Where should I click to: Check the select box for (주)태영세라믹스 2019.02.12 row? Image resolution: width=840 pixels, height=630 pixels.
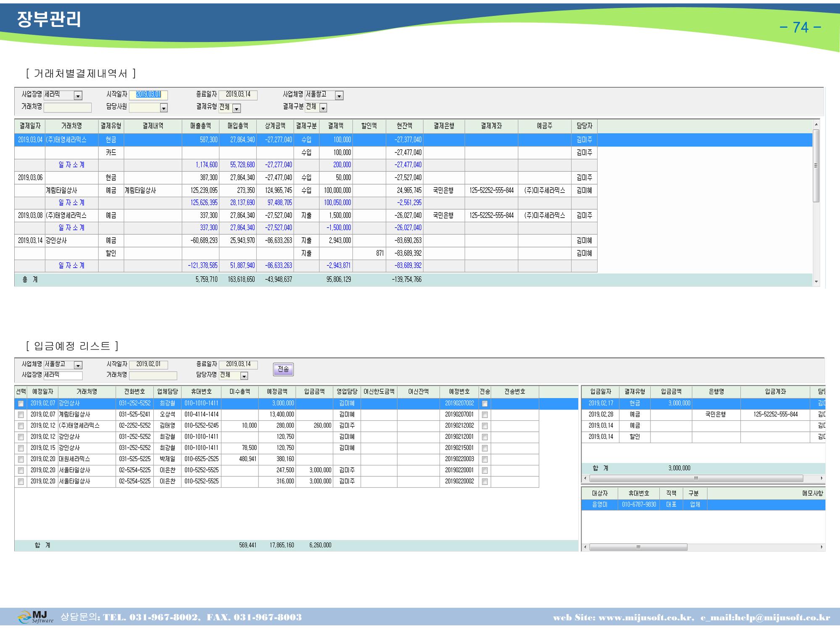pyautogui.click(x=21, y=426)
